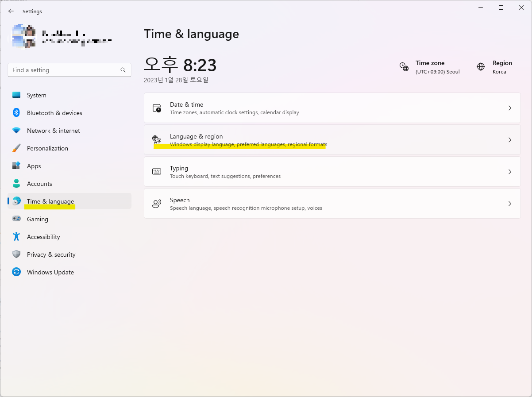
Task: Click the Personalization paintbrush icon
Action: pos(16,148)
